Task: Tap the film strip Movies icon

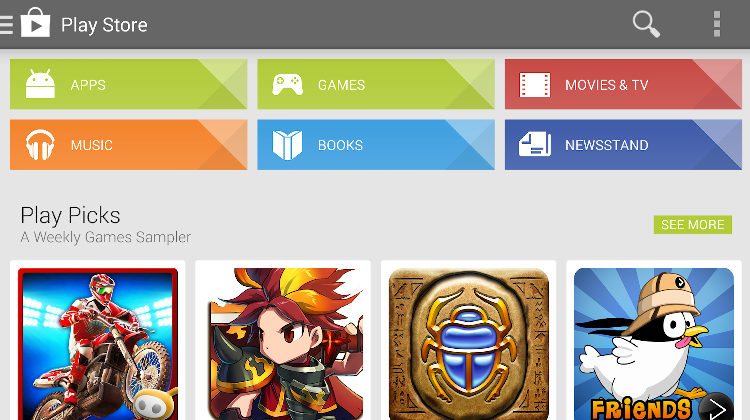Action: tap(535, 85)
